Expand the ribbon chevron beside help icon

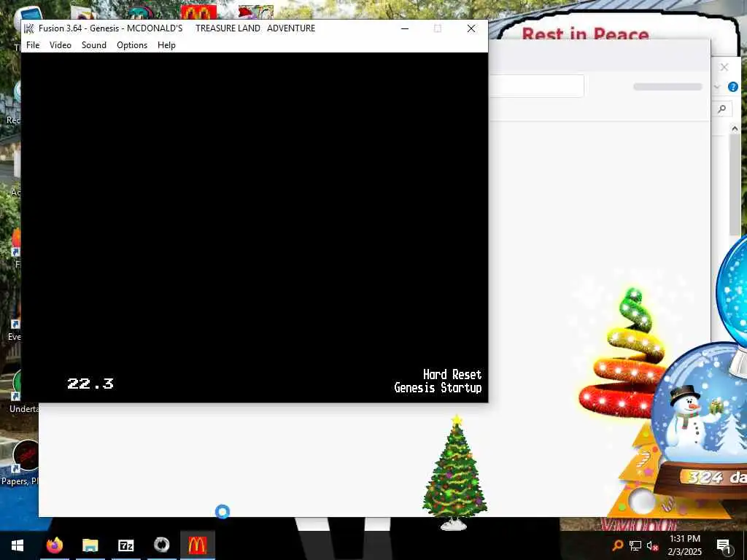pos(717,87)
